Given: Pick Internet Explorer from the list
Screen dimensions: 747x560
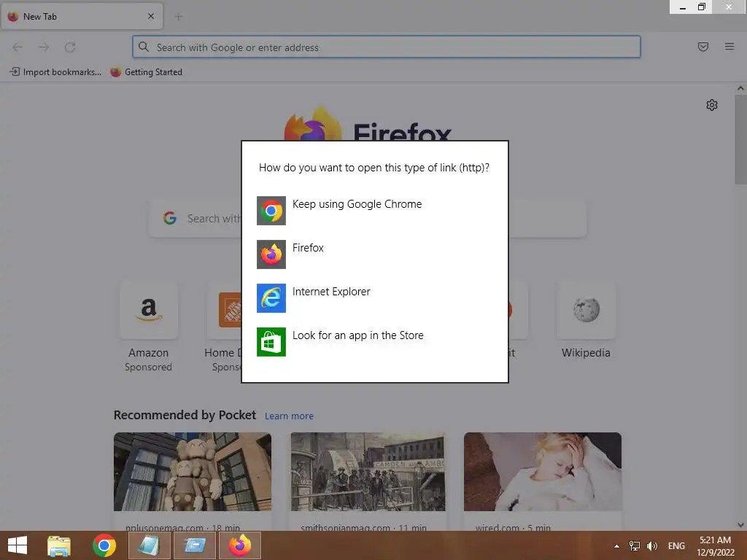Looking at the screenshot, I should (x=374, y=298).
